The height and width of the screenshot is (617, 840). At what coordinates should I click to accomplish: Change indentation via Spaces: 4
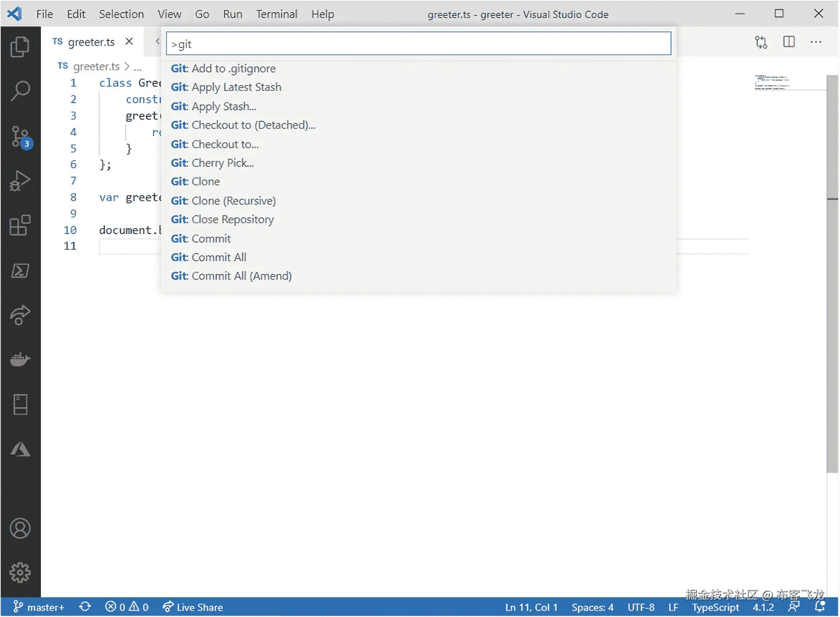tap(592, 607)
